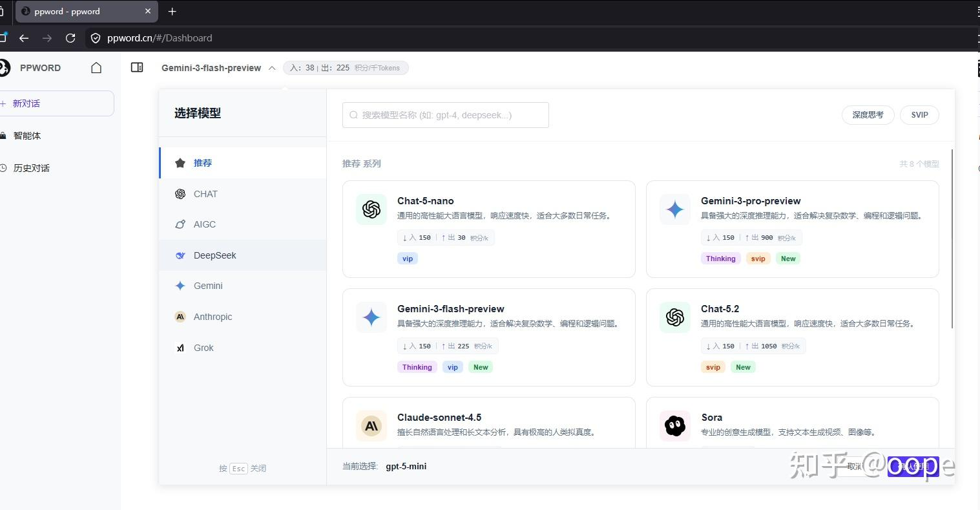Viewport: 980px width, 510px height.
Task: Reload the page with the refresh icon
Action: [x=70, y=38]
